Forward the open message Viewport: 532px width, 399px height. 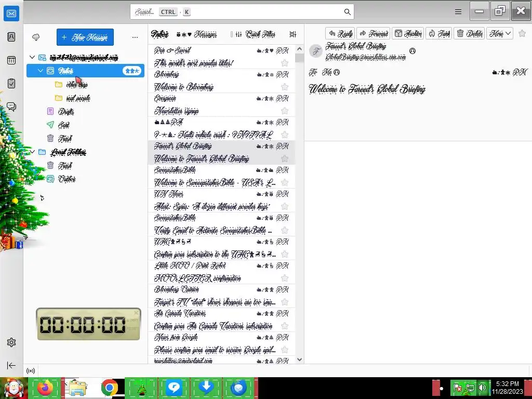point(374,33)
